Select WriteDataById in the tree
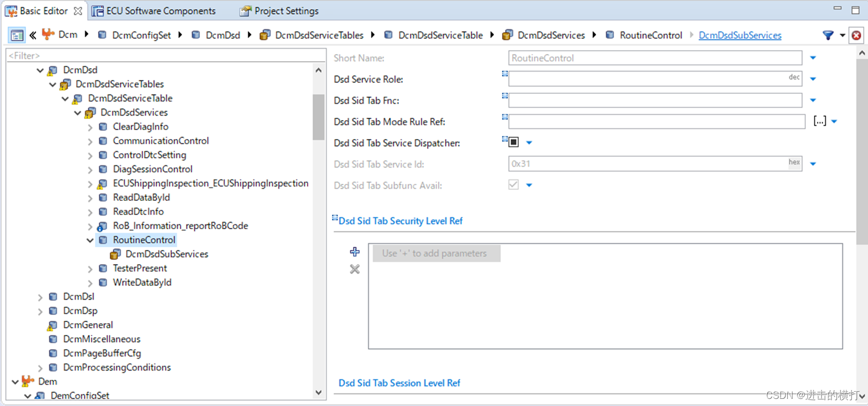Viewport: 868px width, 406px height. [x=142, y=283]
